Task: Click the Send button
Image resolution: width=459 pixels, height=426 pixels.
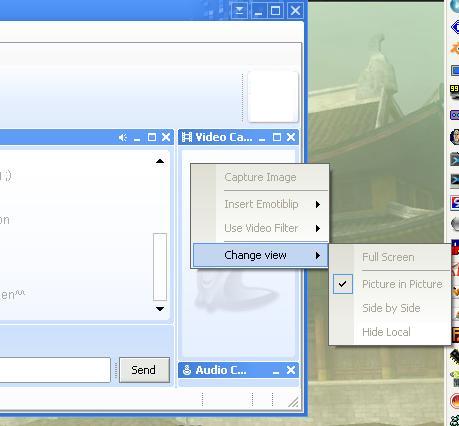Action: [x=144, y=370]
